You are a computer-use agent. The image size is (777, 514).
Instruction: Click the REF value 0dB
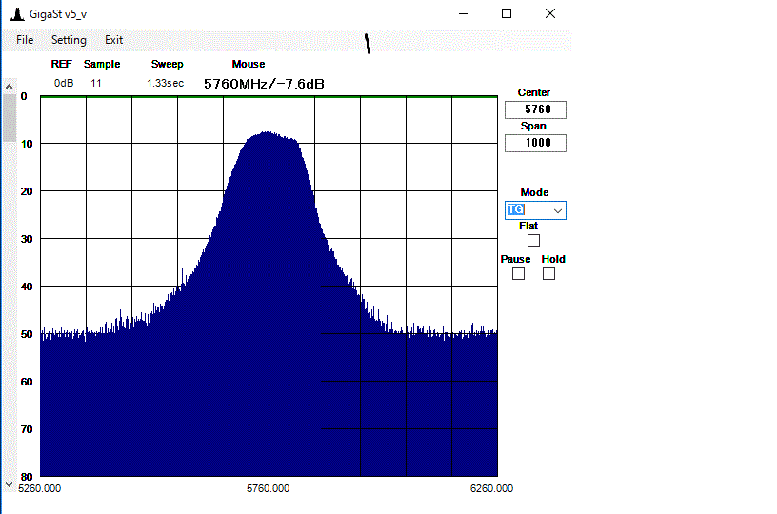(x=63, y=83)
